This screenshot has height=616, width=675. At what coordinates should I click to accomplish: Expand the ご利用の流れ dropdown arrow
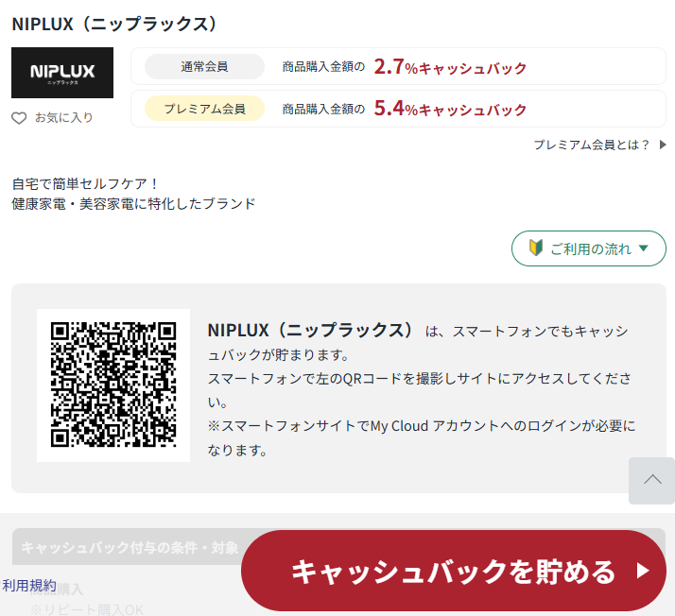click(644, 248)
